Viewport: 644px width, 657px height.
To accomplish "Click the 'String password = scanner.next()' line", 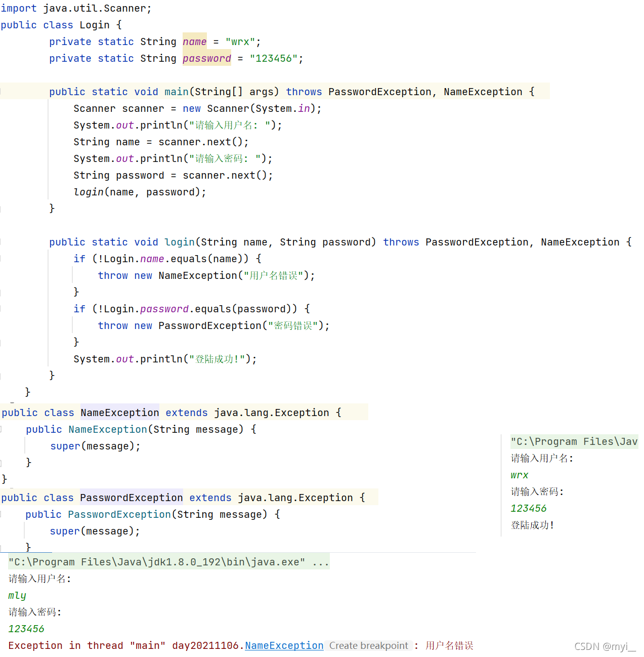I will click(173, 175).
